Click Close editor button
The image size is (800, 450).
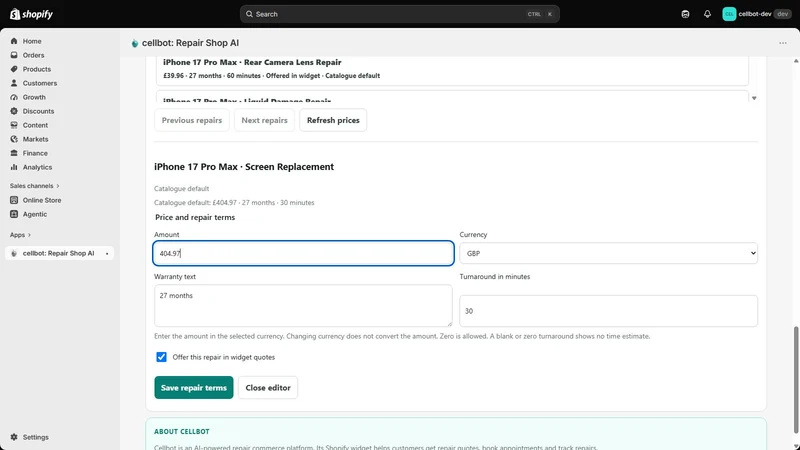(x=268, y=387)
